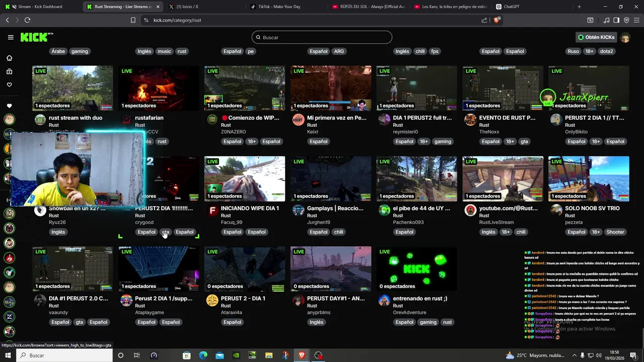Viewport: 644px width, 362px height.
Task: Open rustafarian stream thumbnail
Action: pos(159,88)
